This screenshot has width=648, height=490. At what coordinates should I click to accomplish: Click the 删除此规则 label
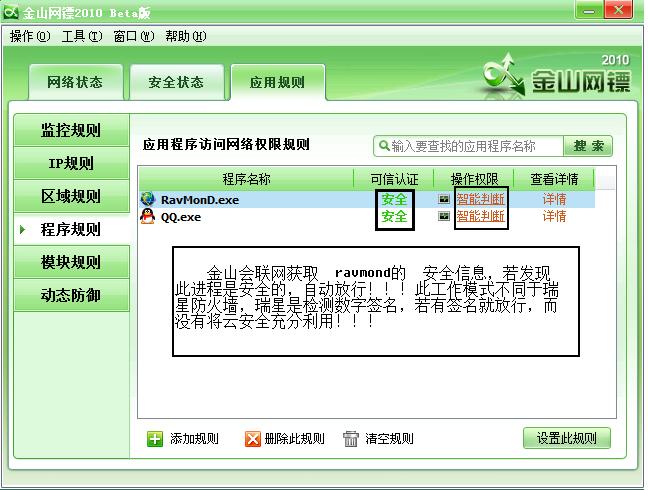click(x=295, y=439)
